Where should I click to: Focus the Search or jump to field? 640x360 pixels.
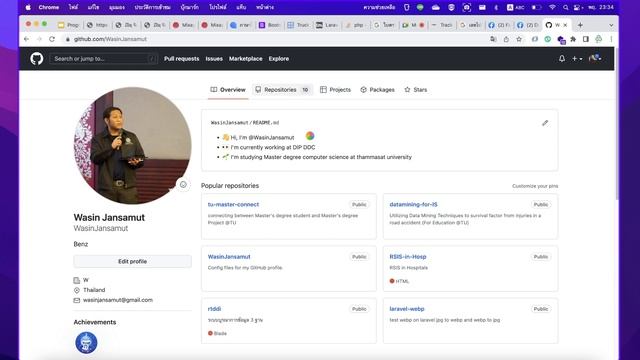click(x=104, y=59)
